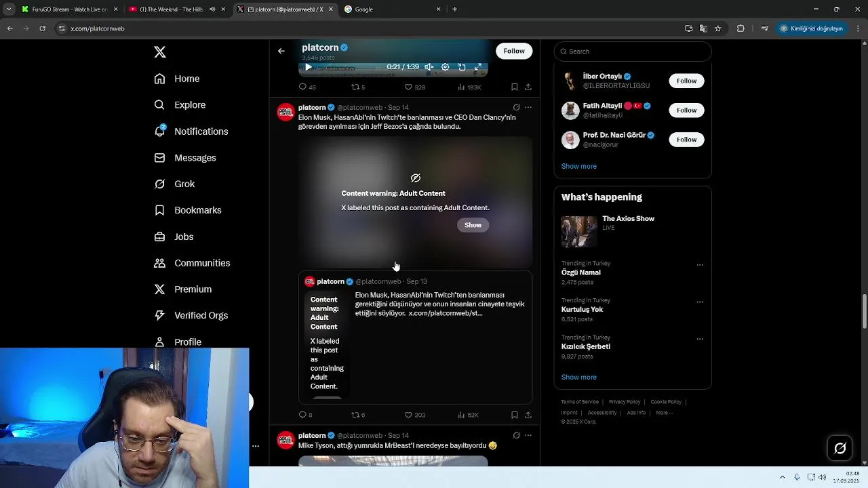Switch to FuruGO Stream tab

tap(69, 9)
